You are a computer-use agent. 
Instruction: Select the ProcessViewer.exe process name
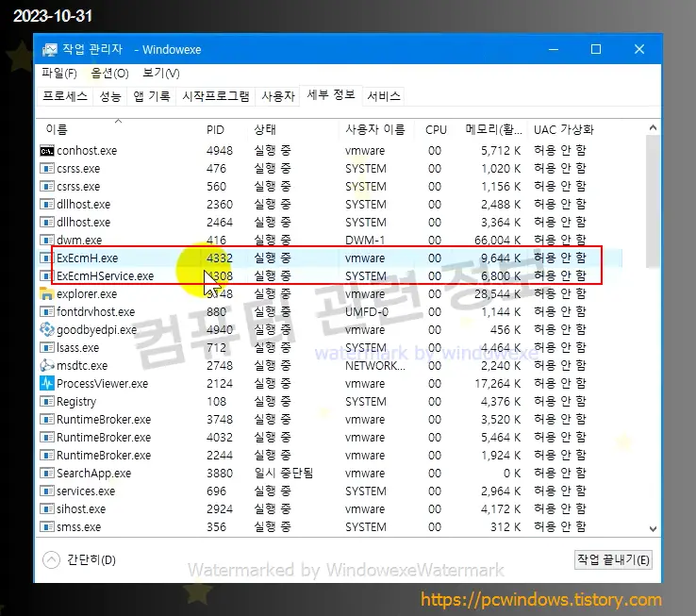click(x=103, y=384)
